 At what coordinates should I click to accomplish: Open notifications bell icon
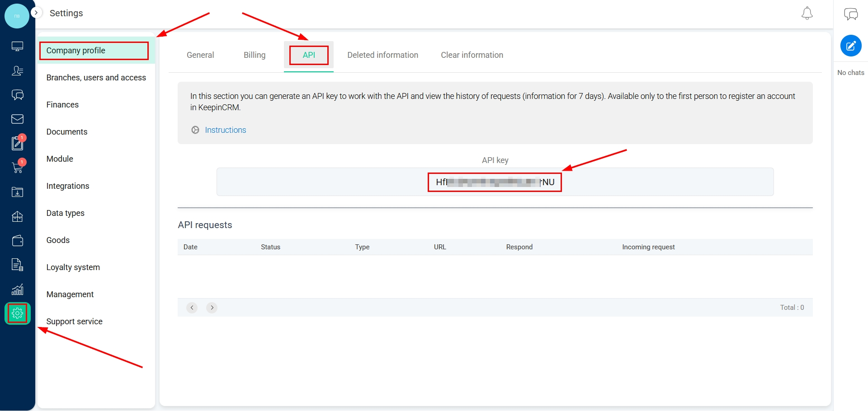coord(807,14)
